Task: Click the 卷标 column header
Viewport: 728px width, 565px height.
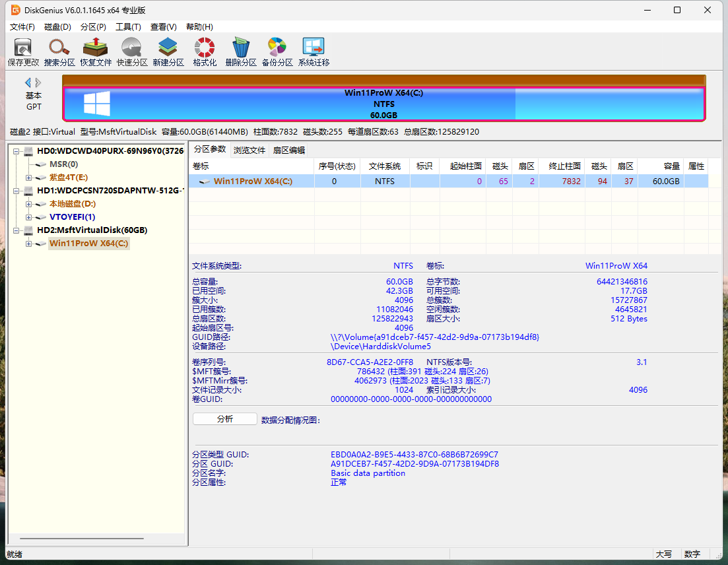Action: click(x=251, y=166)
